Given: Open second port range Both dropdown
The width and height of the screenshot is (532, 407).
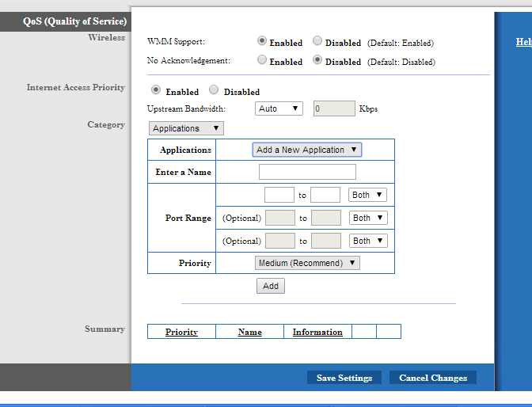Looking at the screenshot, I should pyautogui.click(x=368, y=218).
